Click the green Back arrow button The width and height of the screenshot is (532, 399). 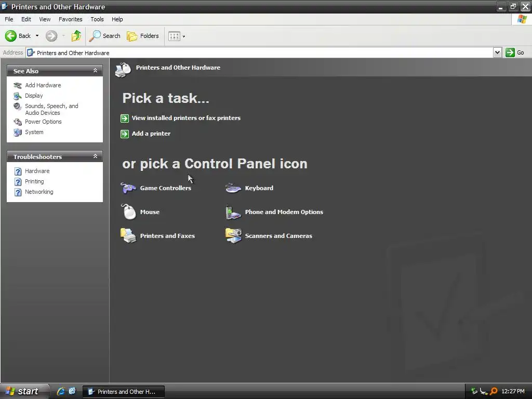tap(11, 36)
